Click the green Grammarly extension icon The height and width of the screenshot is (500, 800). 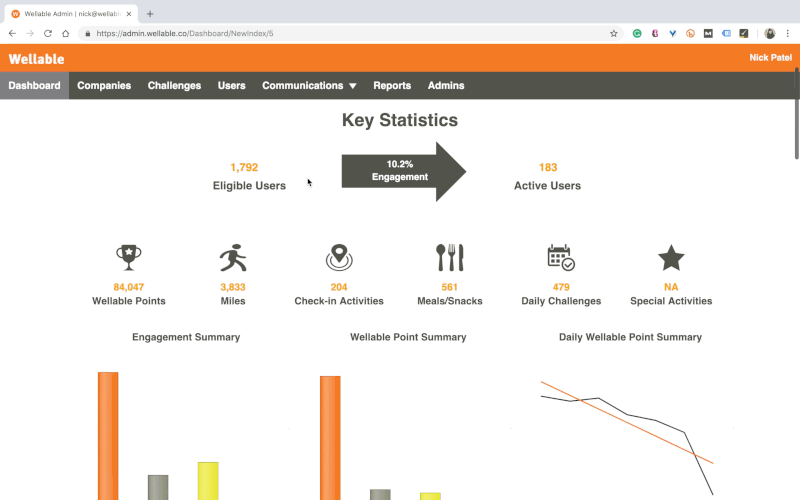coord(637,34)
